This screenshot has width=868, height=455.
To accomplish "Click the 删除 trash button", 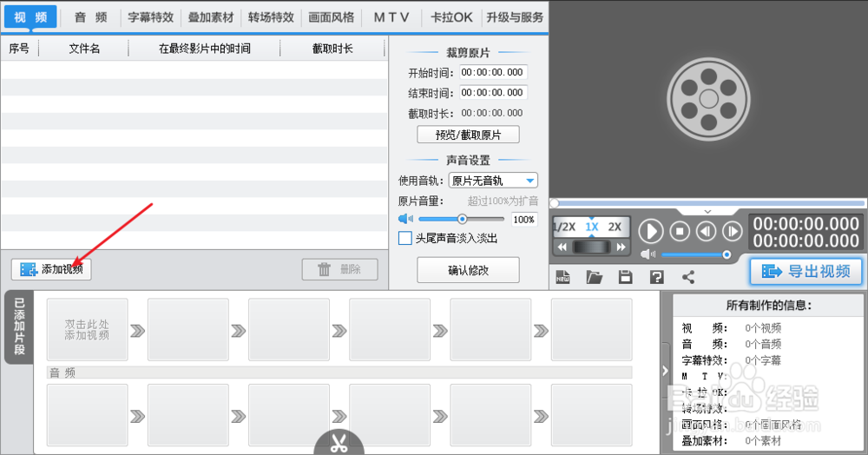I will [340, 269].
